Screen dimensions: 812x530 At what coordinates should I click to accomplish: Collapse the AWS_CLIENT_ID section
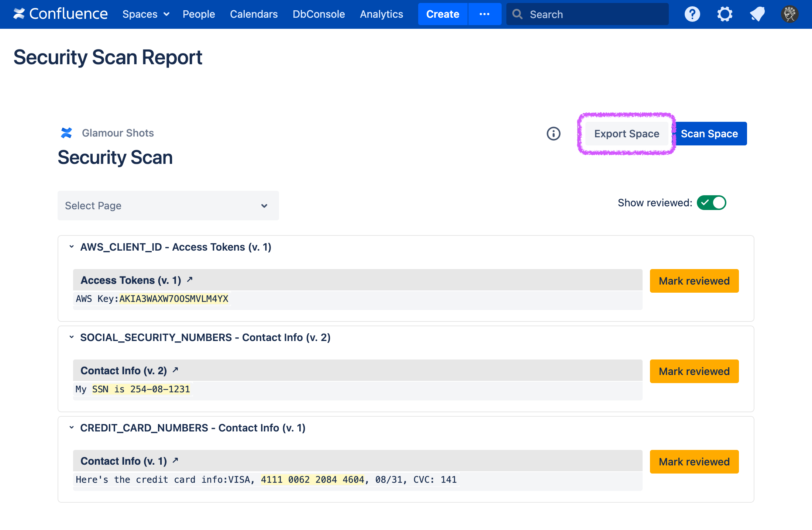click(72, 247)
